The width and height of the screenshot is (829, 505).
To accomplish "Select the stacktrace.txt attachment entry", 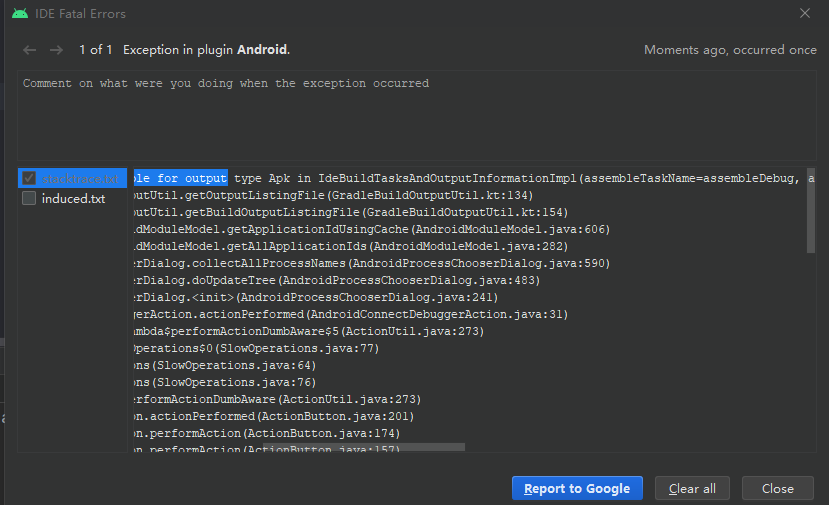I will pos(80,178).
